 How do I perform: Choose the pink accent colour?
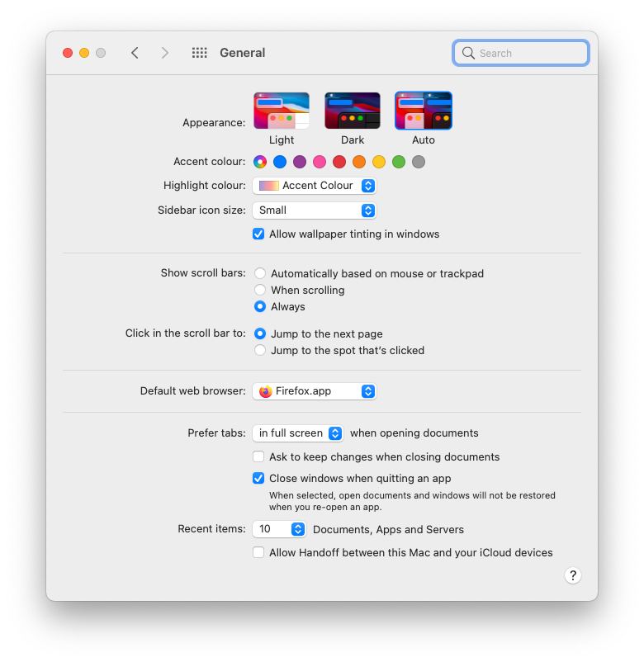(320, 162)
